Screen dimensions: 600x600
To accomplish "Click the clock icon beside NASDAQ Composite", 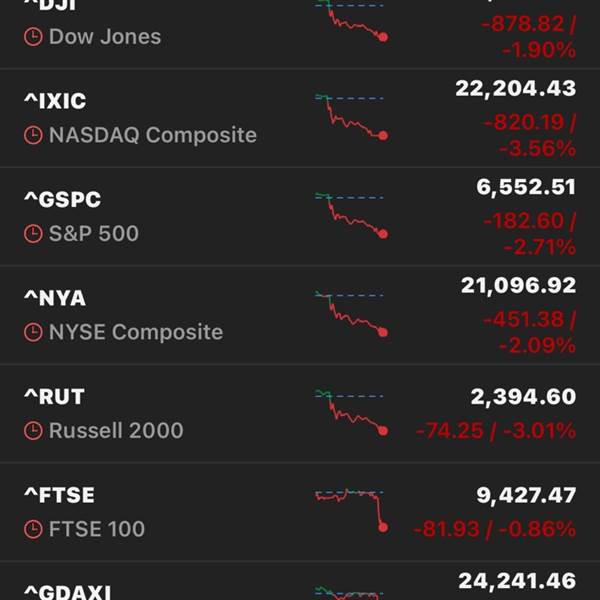I will [33, 135].
